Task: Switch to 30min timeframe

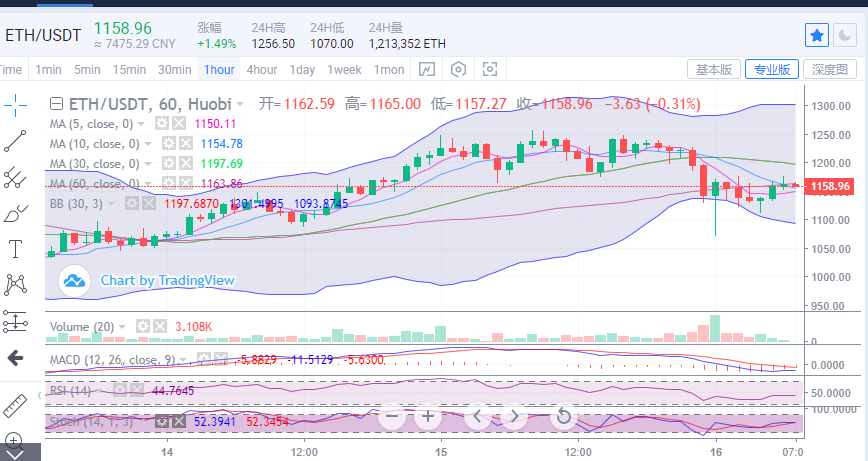Action: [175, 70]
